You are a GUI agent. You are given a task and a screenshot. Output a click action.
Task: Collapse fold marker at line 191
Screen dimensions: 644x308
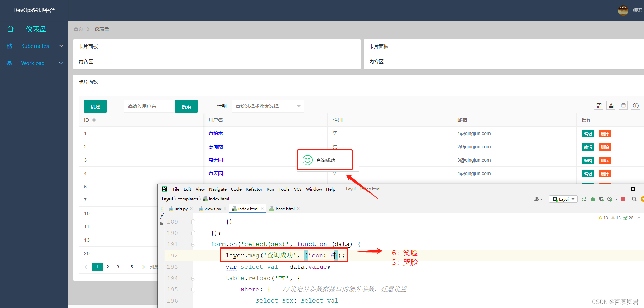tap(193, 244)
